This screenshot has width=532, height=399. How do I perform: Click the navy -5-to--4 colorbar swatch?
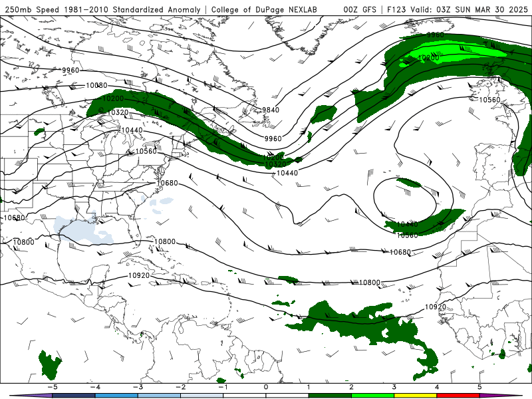point(74,396)
